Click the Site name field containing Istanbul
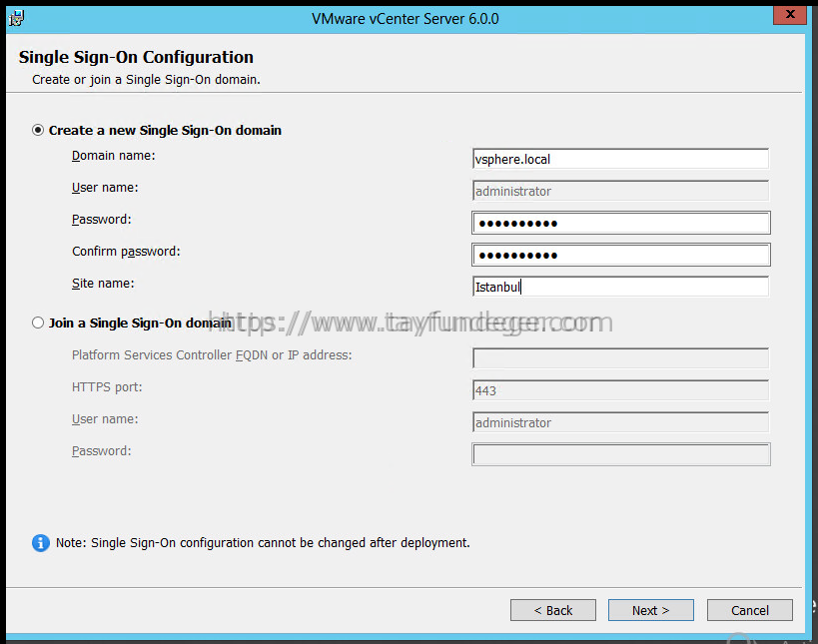Image resolution: width=818 pixels, height=644 pixels. [620, 287]
